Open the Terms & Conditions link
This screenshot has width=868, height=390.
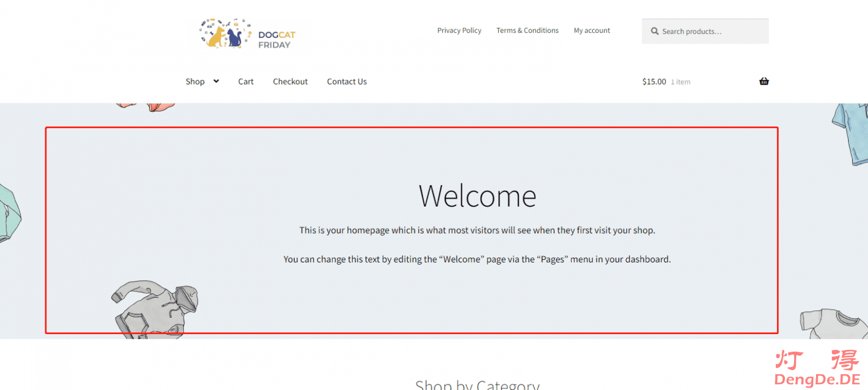tap(527, 30)
